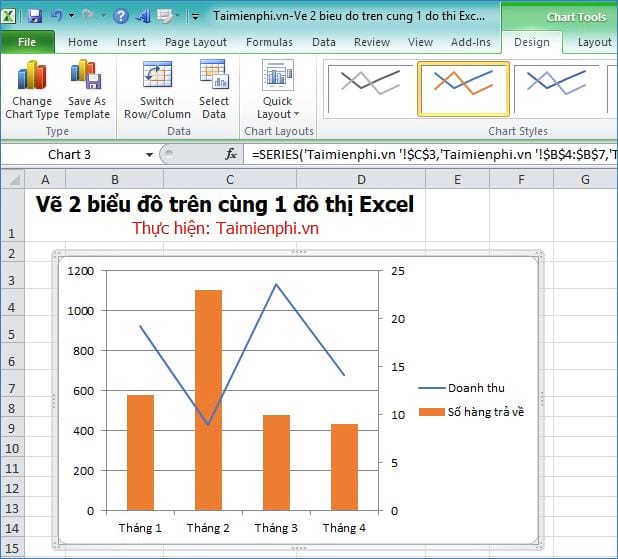Switch to the Insert tab
This screenshot has height=559, width=618.
click(131, 42)
